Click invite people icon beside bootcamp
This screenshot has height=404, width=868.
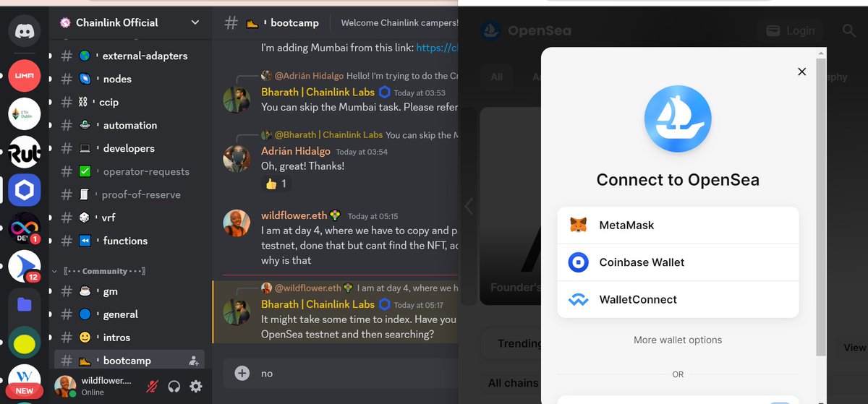(x=194, y=361)
